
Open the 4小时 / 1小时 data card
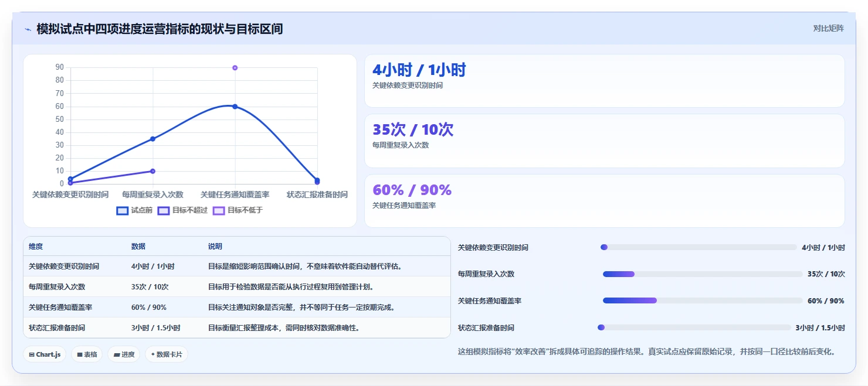[x=605, y=81]
